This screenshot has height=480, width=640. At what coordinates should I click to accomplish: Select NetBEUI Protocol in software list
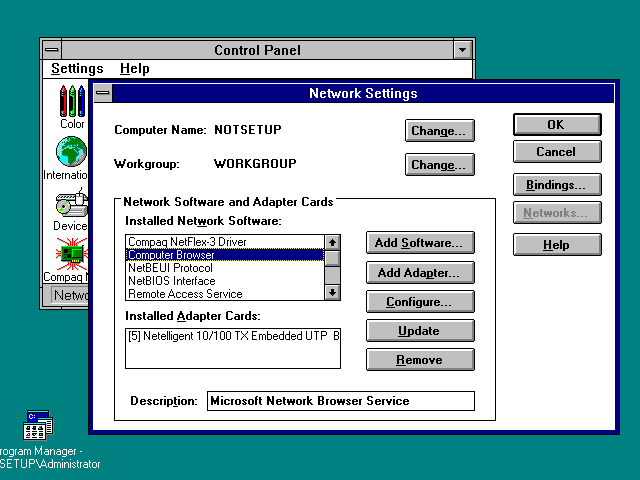coord(225,268)
